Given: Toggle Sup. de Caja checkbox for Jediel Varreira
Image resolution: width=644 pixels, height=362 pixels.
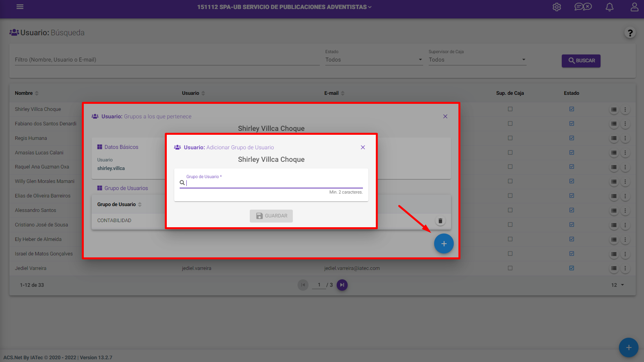Looking at the screenshot, I should coord(510,268).
